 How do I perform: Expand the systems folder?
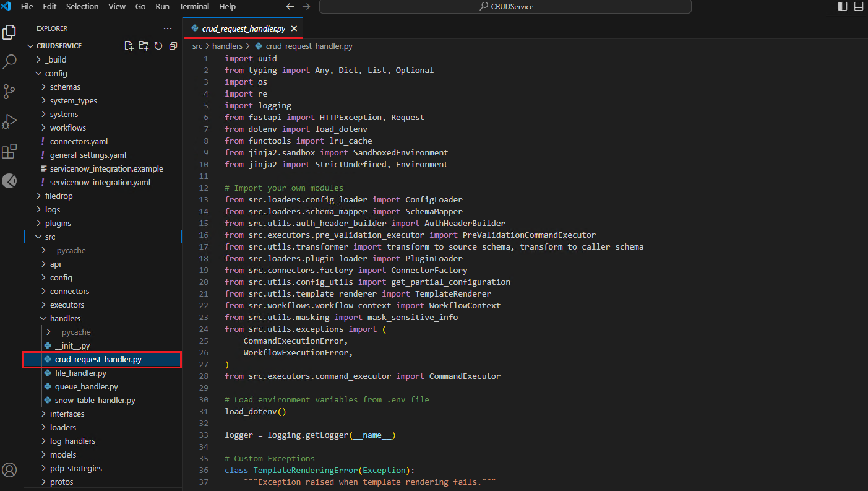103,114
